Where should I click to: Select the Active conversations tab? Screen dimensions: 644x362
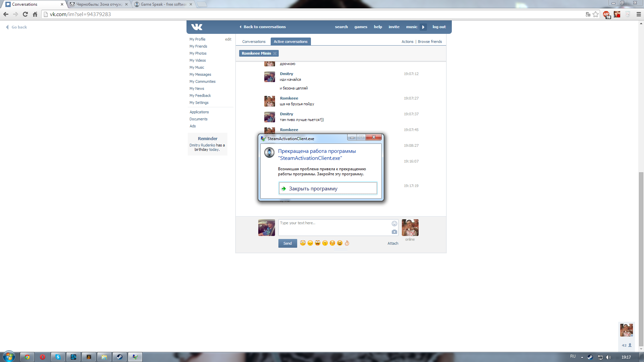290,42
